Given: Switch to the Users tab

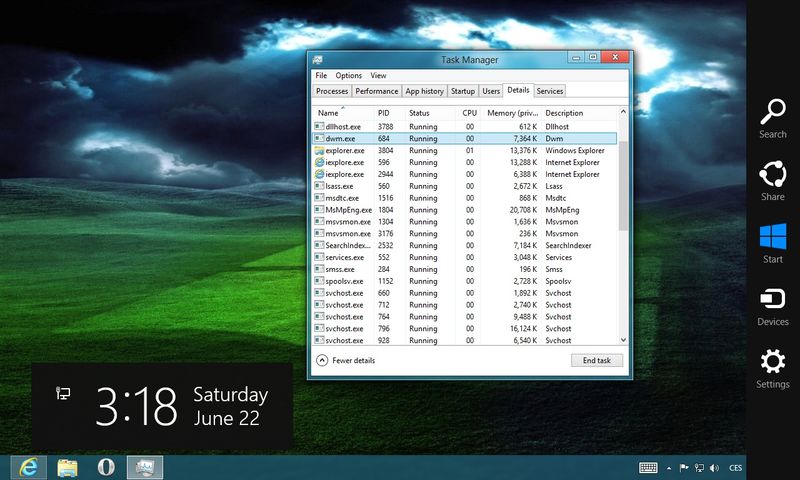Looking at the screenshot, I should coord(491,91).
